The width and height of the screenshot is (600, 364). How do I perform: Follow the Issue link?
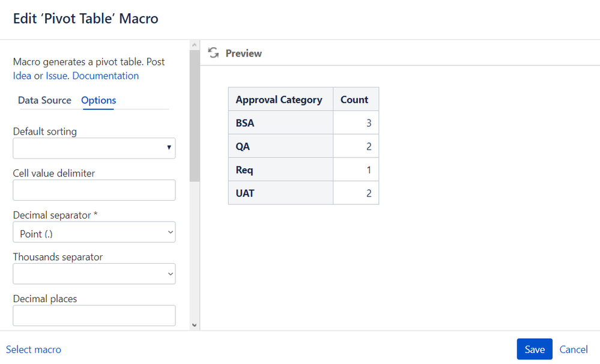[x=56, y=76]
